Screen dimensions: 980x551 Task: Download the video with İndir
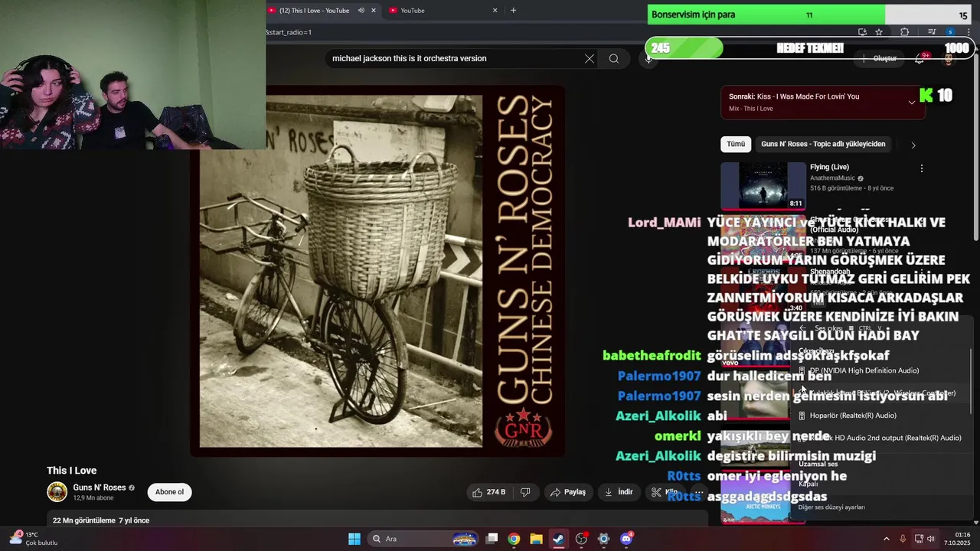coord(619,492)
